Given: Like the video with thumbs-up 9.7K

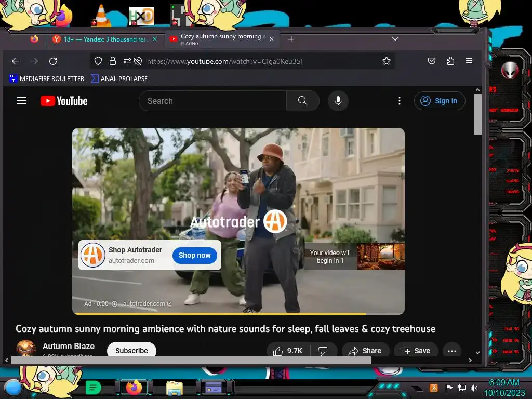Looking at the screenshot, I should click(x=288, y=351).
